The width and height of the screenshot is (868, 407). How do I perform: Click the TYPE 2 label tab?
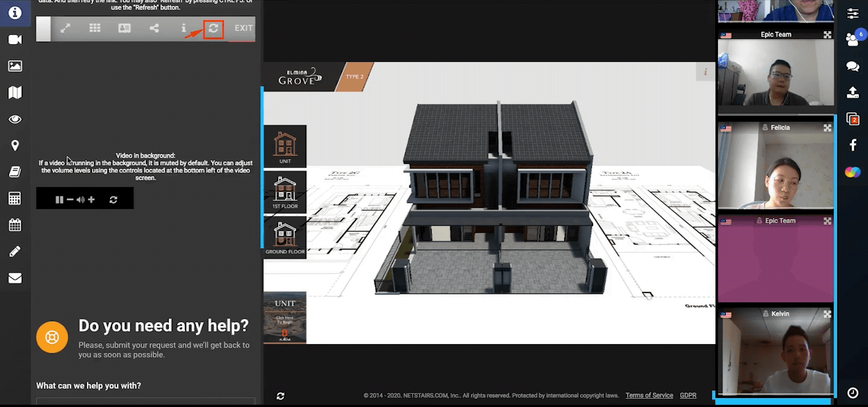click(x=355, y=77)
